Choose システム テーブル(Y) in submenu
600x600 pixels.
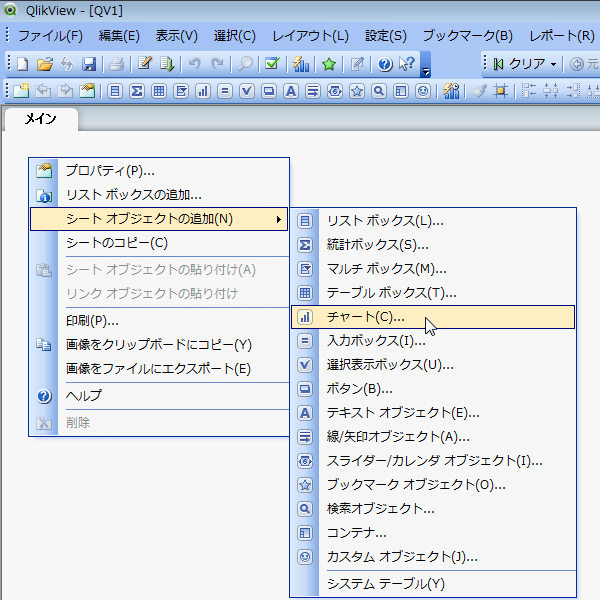coord(433,584)
